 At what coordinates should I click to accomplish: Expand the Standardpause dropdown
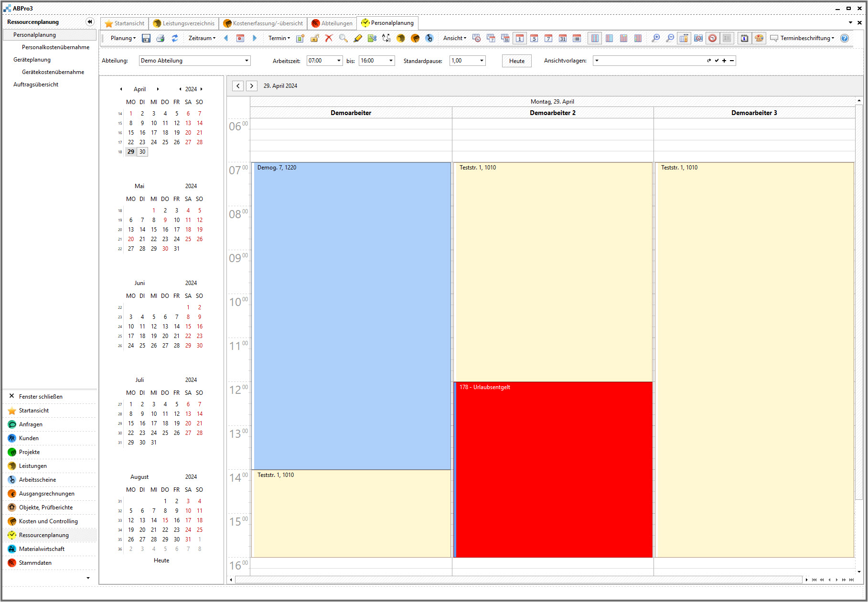click(x=482, y=61)
